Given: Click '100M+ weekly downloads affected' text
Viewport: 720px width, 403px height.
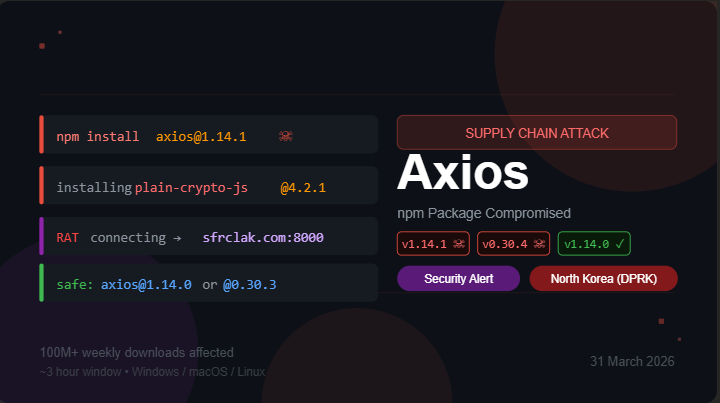Looking at the screenshot, I should click(x=136, y=352).
